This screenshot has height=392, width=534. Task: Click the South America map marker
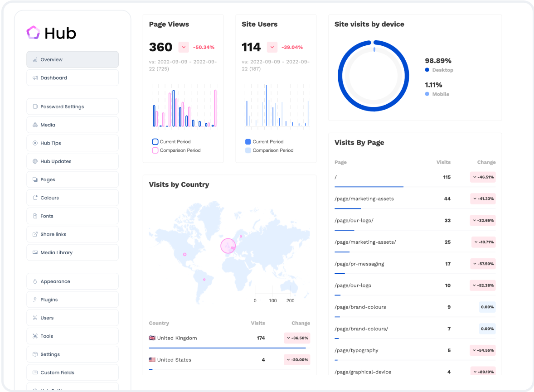(204, 280)
